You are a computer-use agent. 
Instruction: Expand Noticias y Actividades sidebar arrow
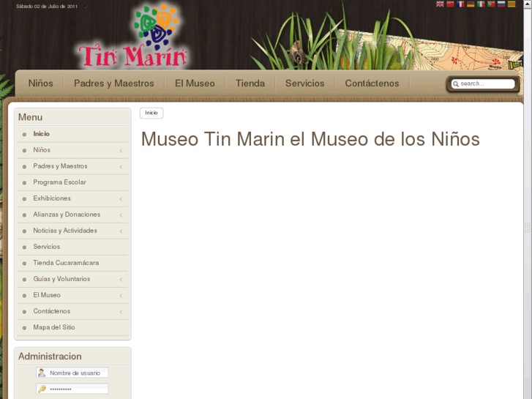tap(121, 231)
